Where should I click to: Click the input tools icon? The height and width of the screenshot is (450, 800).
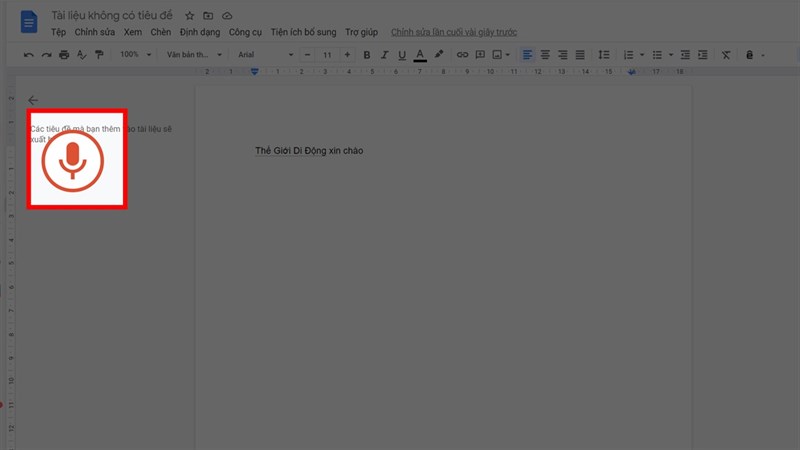tap(749, 55)
